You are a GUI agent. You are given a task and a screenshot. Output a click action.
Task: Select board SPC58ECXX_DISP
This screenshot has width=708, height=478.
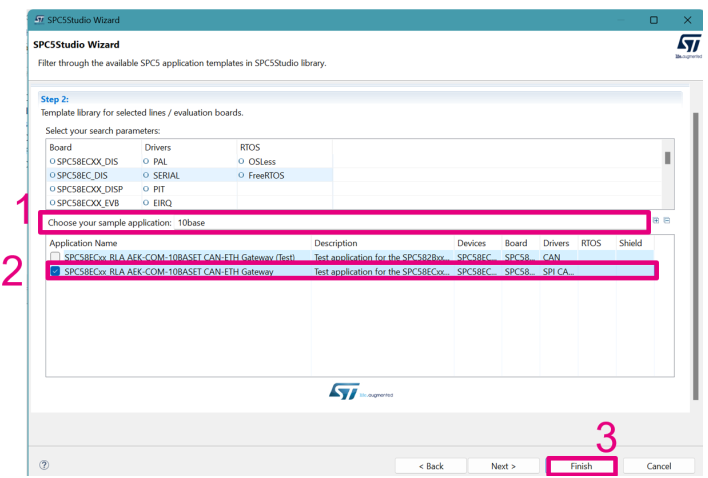[x=86, y=189]
